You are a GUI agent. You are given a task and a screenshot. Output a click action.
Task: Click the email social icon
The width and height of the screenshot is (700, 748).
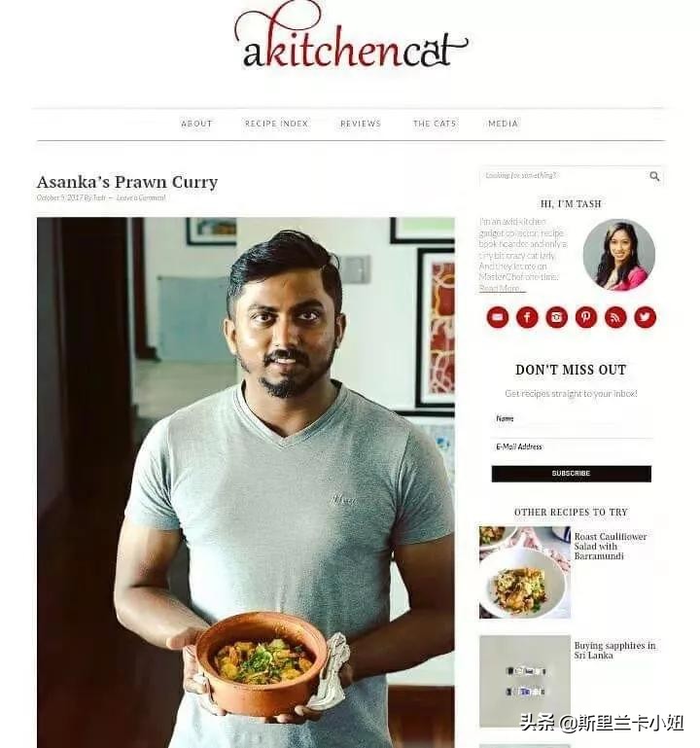pos(498,317)
